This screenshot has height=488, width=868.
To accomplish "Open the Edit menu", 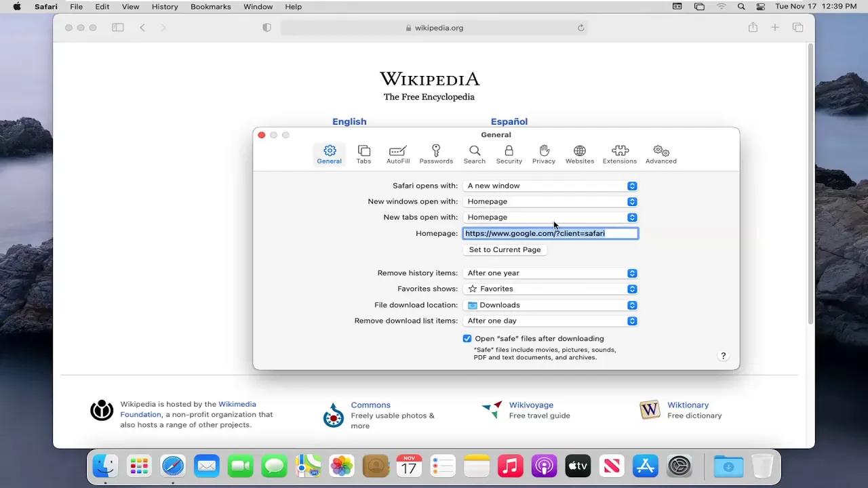I will [x=102, y=7].
